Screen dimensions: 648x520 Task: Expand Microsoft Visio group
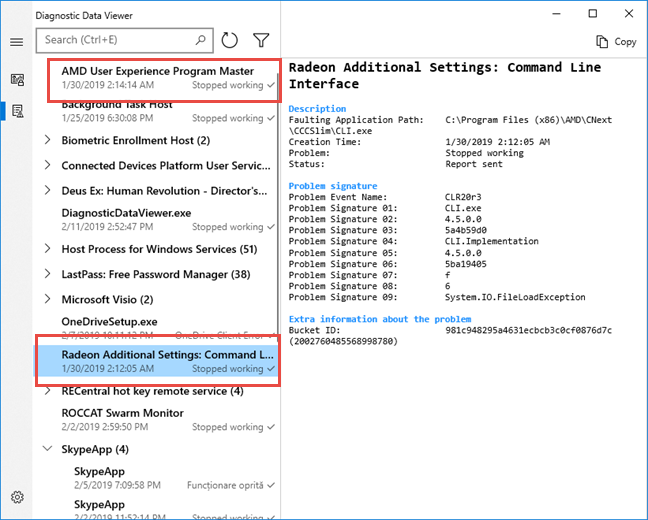point(48,299)
